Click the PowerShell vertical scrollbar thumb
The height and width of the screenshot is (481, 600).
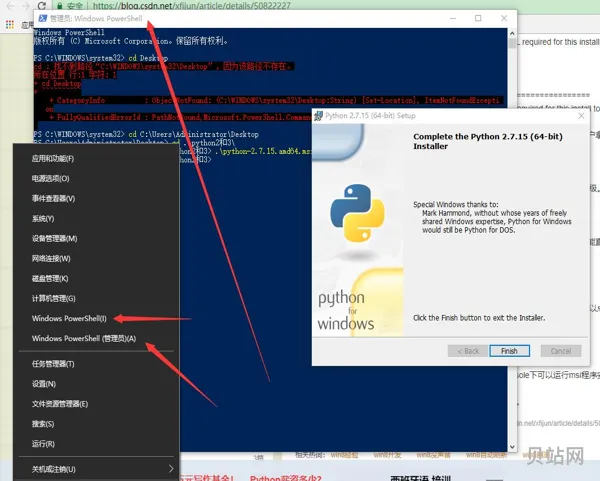tap(512, 43)
